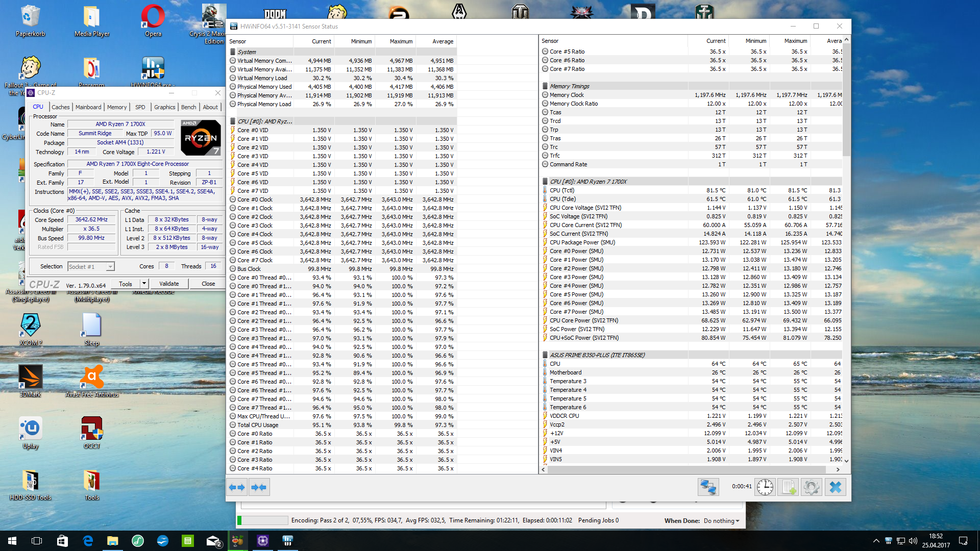Click the HandBrake encoding progress bar
The image size is (980, 551).
coord(263,520)
